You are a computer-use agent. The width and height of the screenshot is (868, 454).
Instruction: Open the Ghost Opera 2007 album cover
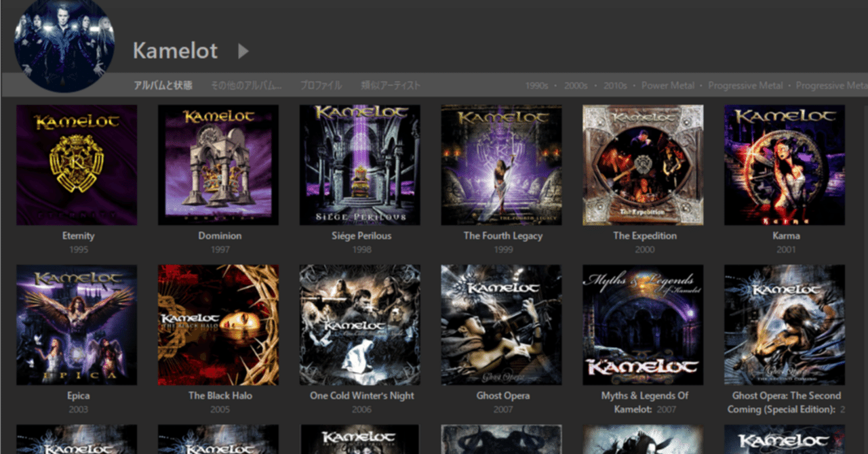(x=501, y=325)
